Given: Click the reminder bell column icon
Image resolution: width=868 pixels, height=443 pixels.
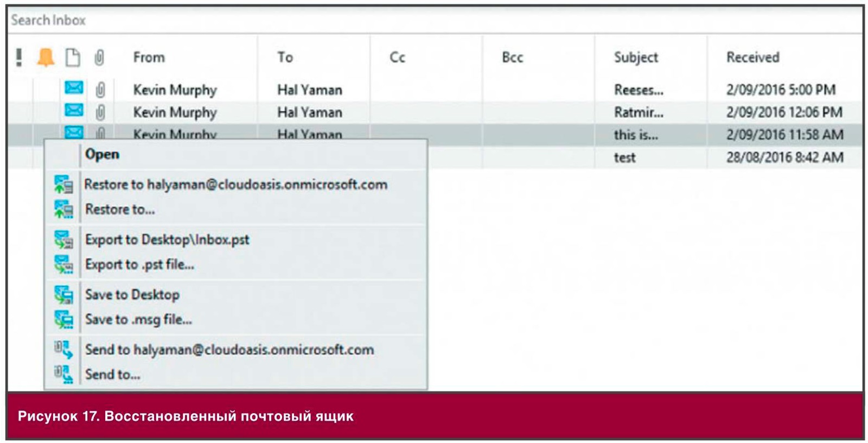Looking at the screenshot, I should point(46,57).
